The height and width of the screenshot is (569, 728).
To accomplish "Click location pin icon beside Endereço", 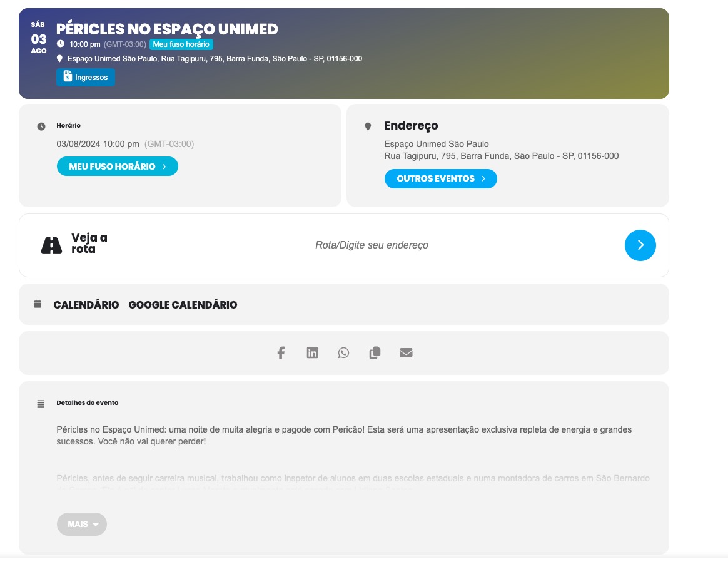I will pyautogui.click(x=368, y=126).
